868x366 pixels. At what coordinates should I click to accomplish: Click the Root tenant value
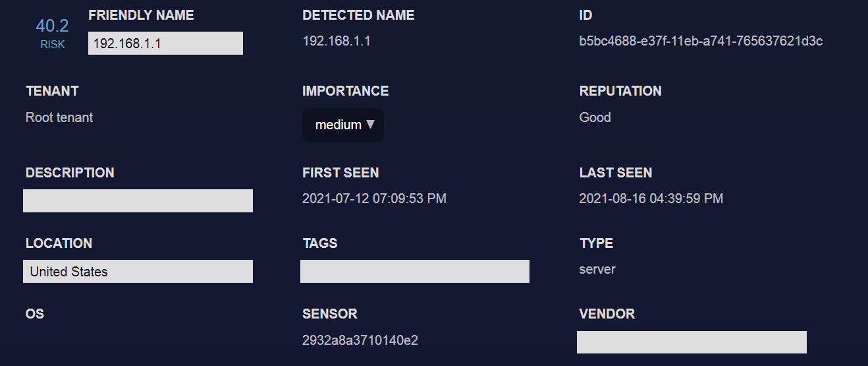(59, 117)
